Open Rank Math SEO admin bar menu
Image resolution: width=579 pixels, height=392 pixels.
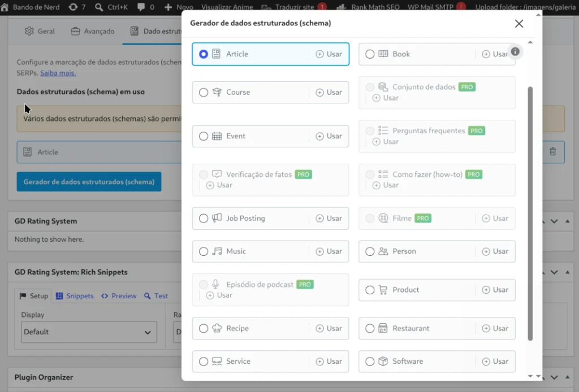[368, 7]
